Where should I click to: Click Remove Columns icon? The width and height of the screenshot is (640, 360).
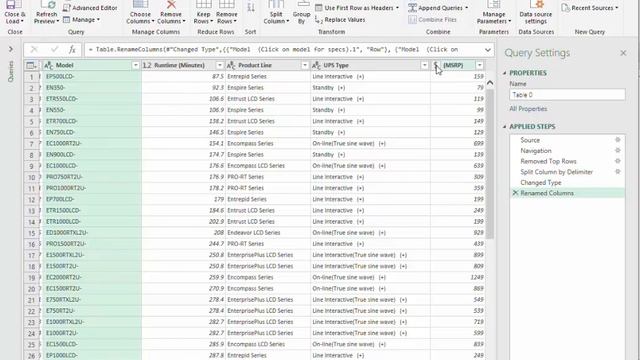pyautogui.click(x=171, y=4)
